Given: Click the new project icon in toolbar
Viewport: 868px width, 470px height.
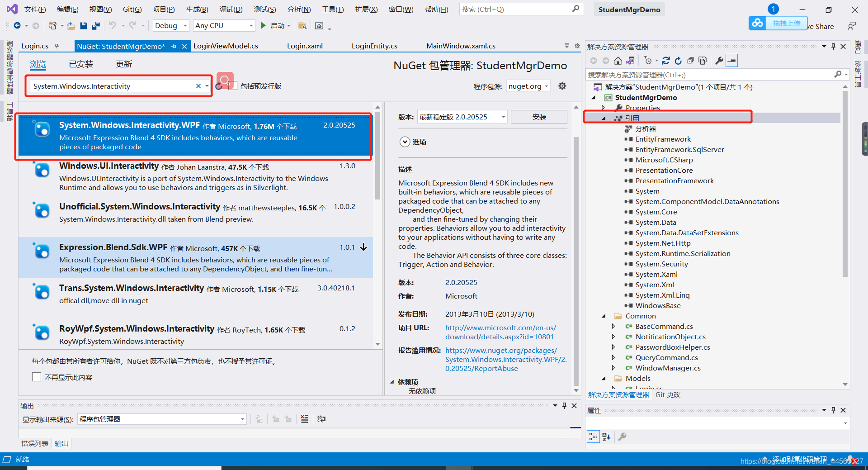Looking at the screenshot, I should [53, 26].
